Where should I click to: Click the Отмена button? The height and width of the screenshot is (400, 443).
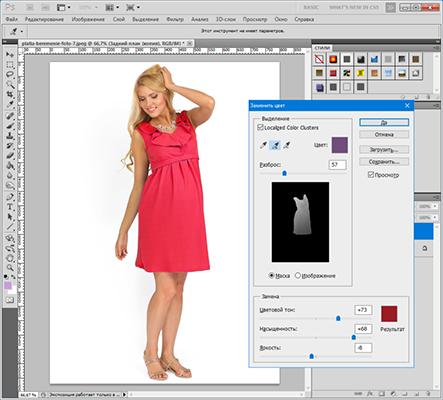pyautogui.click(x=384, y=135)
